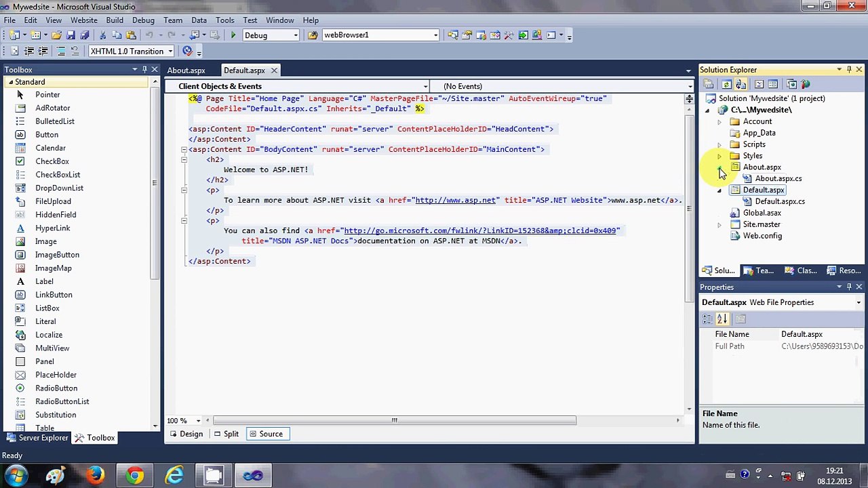Increase indent using the toolbar icon
Image resolution: width=868 pixels, height=488 pixels.
pos(43,52)
